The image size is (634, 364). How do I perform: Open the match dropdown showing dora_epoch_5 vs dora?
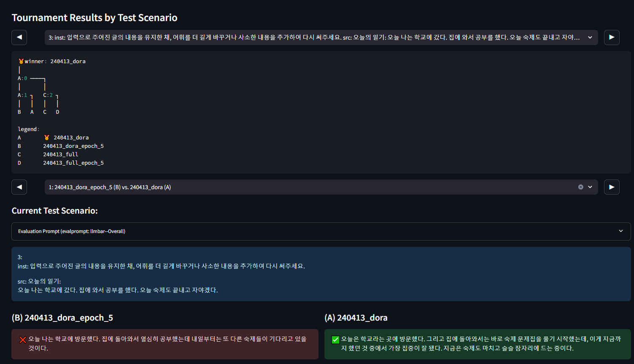(312, 187)
